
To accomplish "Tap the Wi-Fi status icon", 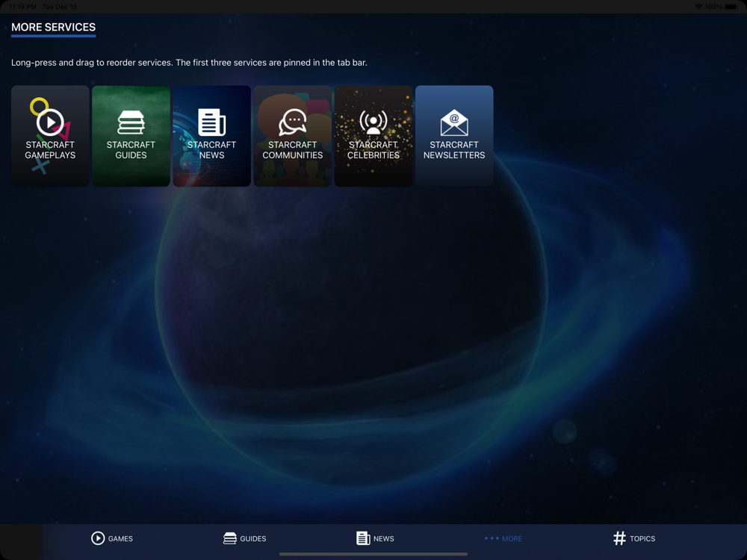I will click(x=698, y=7).
